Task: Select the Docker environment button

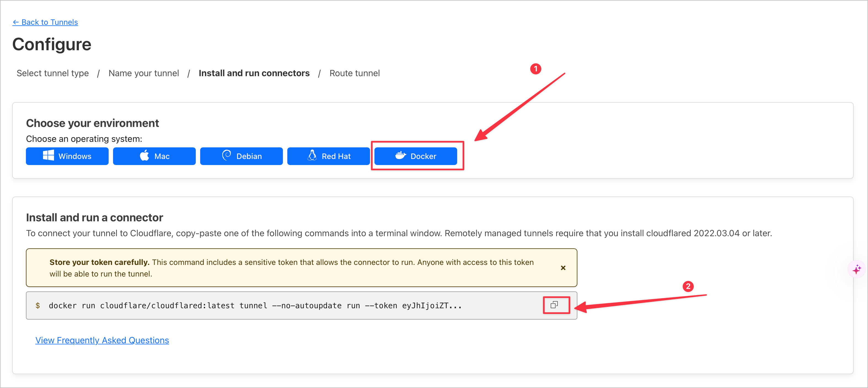Action: click(416, 156)
